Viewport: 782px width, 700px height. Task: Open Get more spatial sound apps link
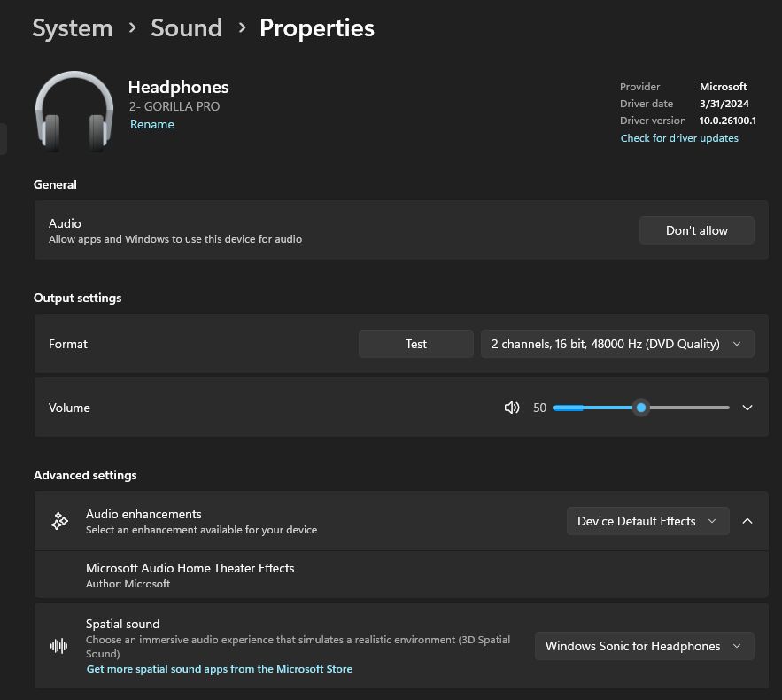pyautogui.click(x=220, y=669)
